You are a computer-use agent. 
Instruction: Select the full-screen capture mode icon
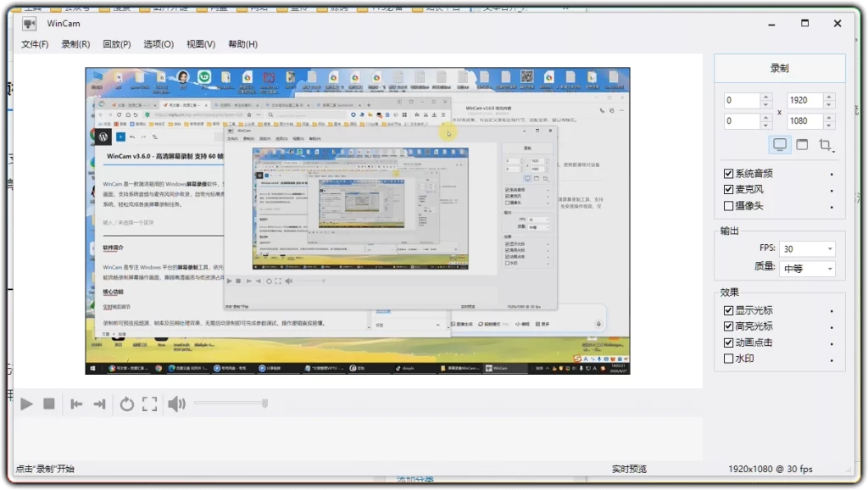click(x=779, y=144)
